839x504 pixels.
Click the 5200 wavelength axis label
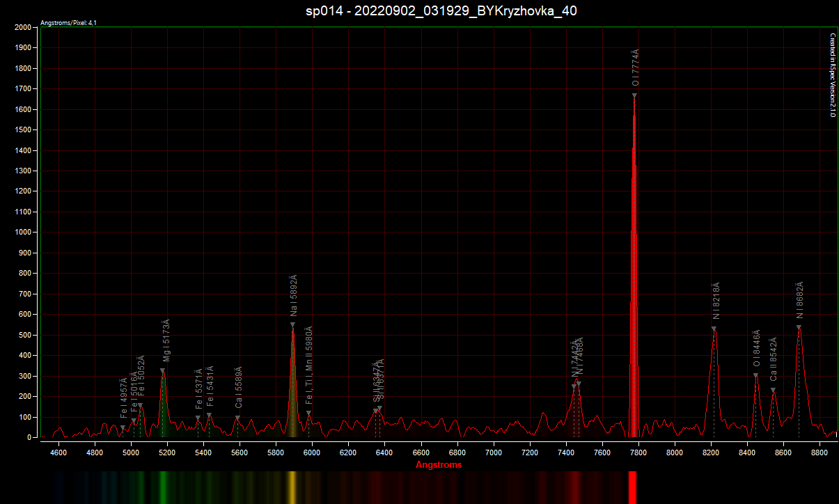(x=167, y=452)
